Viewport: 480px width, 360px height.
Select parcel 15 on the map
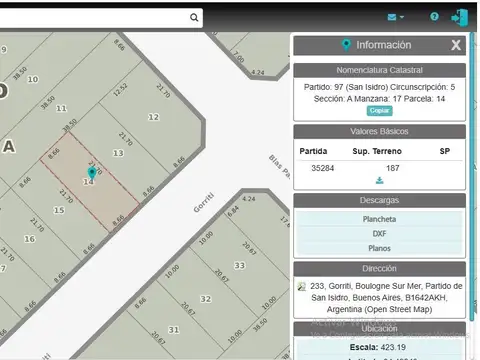(x=59, y=210)
